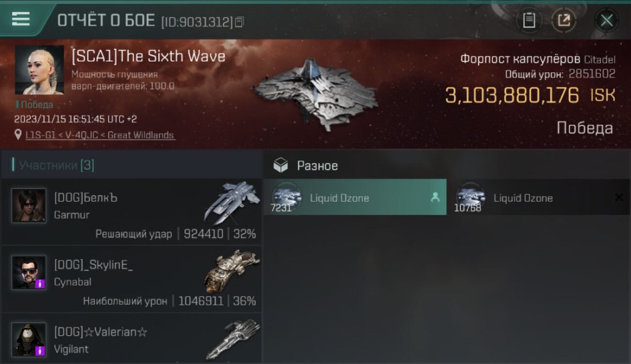This screenshot has height=364, width=631.
Task: Close the battle report window
Action: pyautogui.click(x=607, y=20)
